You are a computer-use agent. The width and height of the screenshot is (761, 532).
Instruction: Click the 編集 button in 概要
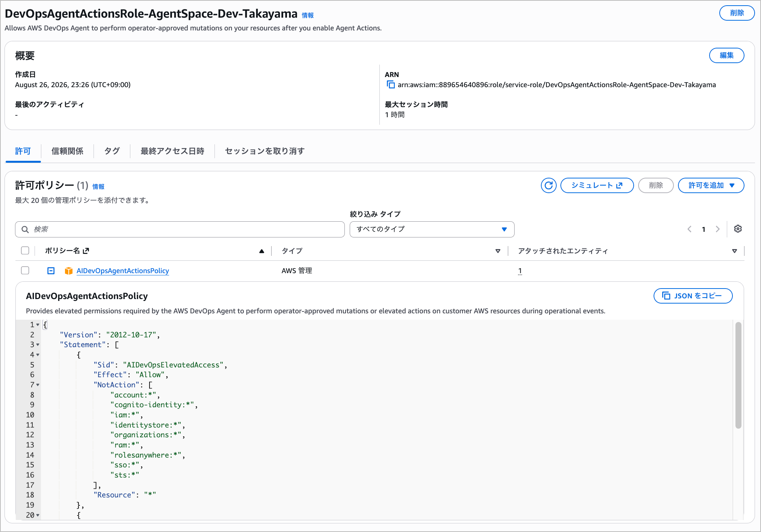click(726, 55)
